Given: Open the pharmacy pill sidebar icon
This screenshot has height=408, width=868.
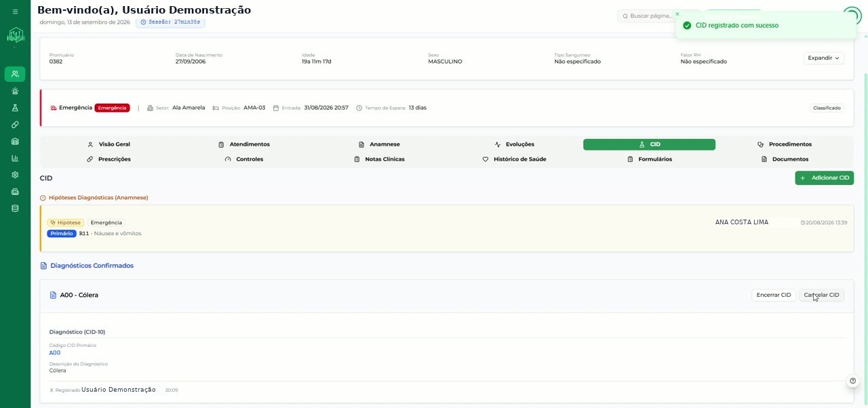Looking at the screenshot, I should click(x=15, y=125).
